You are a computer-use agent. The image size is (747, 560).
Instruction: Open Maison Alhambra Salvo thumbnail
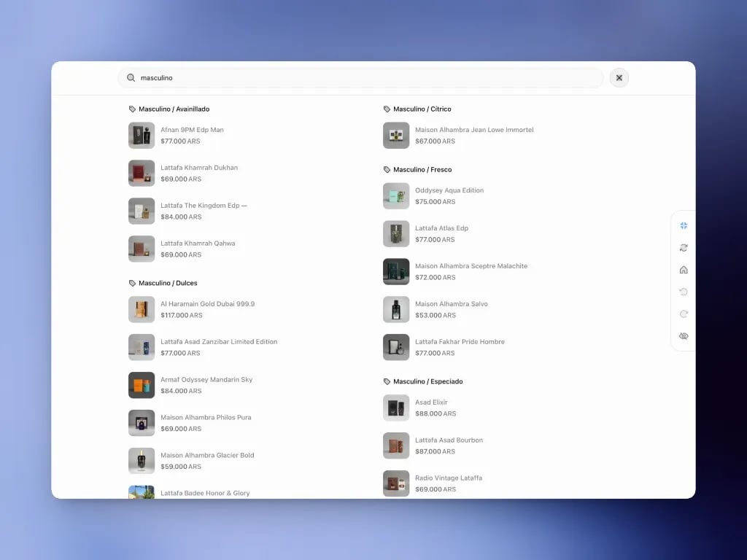tap(396, 309)
